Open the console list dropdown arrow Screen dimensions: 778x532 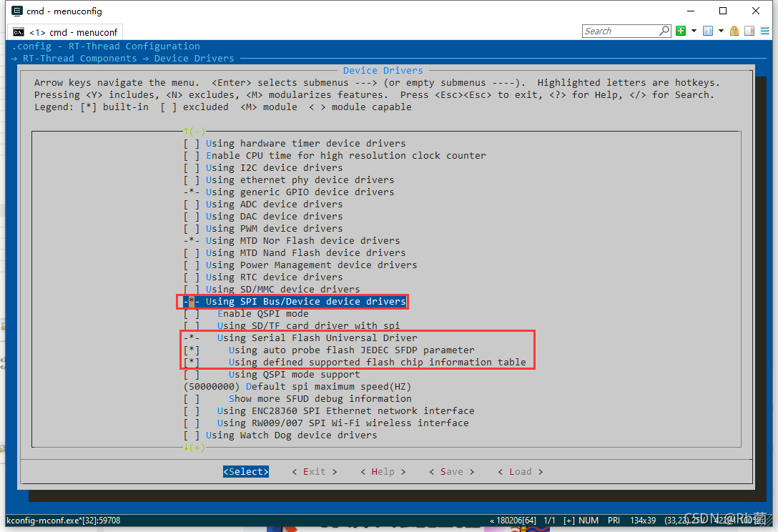721,31
